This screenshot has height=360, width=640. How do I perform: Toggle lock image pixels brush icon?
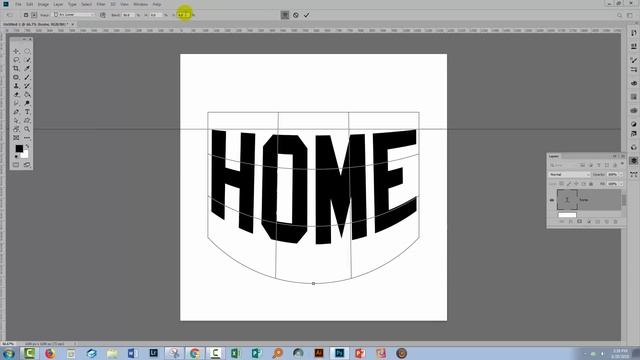569,184
